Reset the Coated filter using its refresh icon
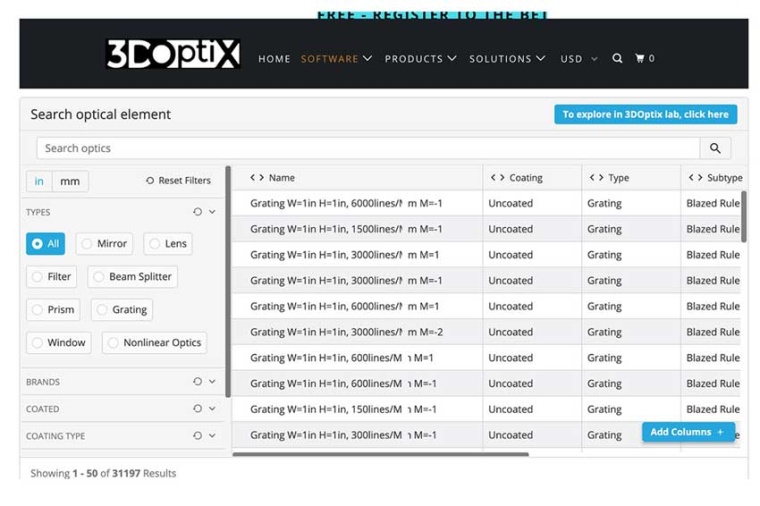The image size is (760, 506). tap(197, 409)
